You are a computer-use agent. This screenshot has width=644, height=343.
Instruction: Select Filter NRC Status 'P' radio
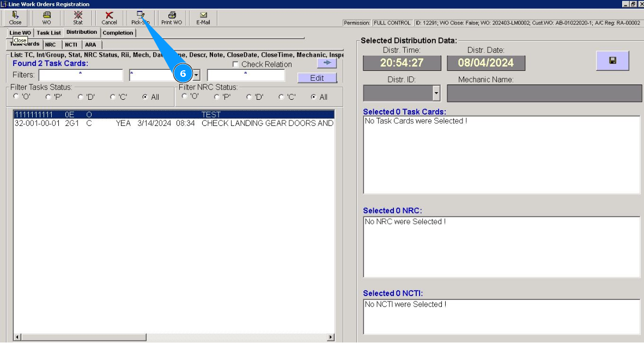click(x=217, y=97)
